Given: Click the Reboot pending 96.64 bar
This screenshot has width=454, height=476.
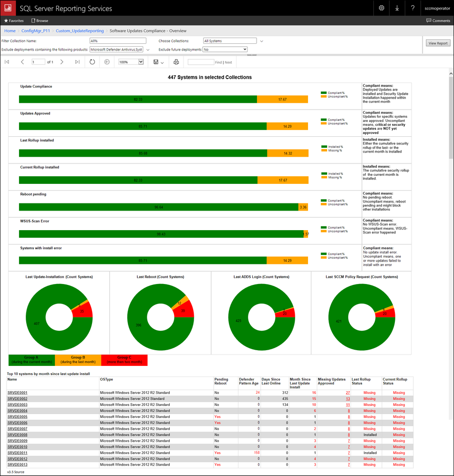Looking at the screenshot, I should [x=159, y=207].
